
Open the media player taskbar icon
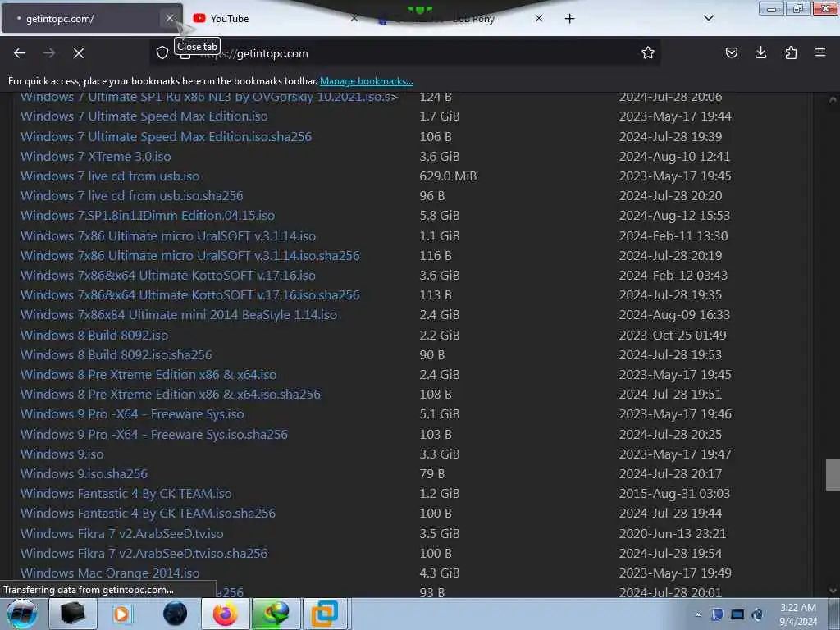[121, 614]
